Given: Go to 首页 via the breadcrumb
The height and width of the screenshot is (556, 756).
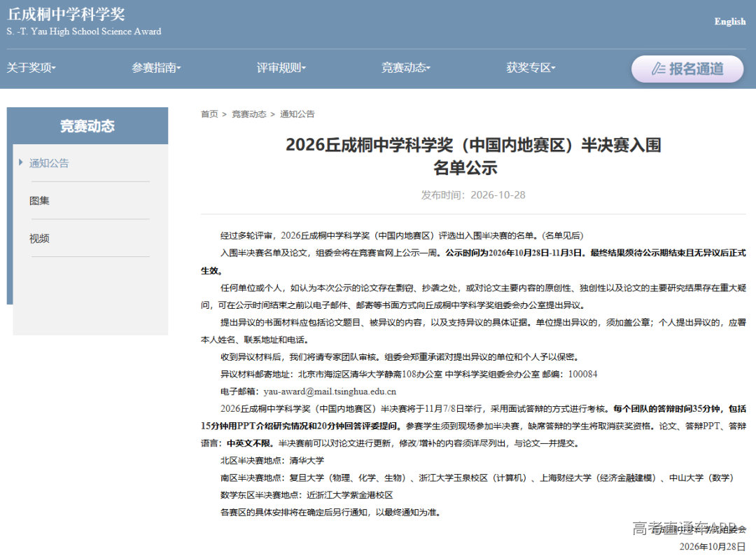Looking at the screenshot, I should [209, 114].
